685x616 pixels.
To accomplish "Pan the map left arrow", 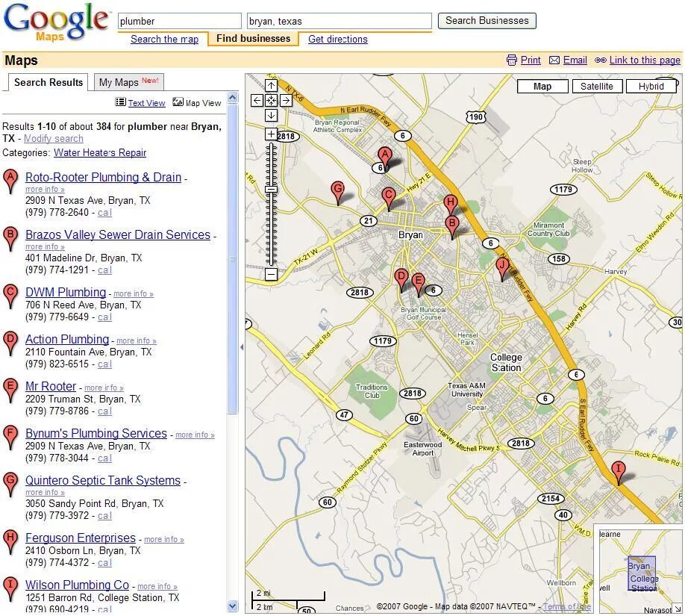I will (x=257, y=101).
